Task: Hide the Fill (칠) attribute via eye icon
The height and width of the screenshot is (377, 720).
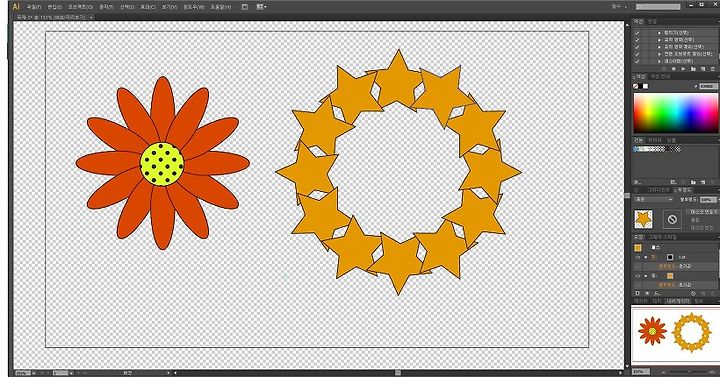Action: click(x=637, y=276)
